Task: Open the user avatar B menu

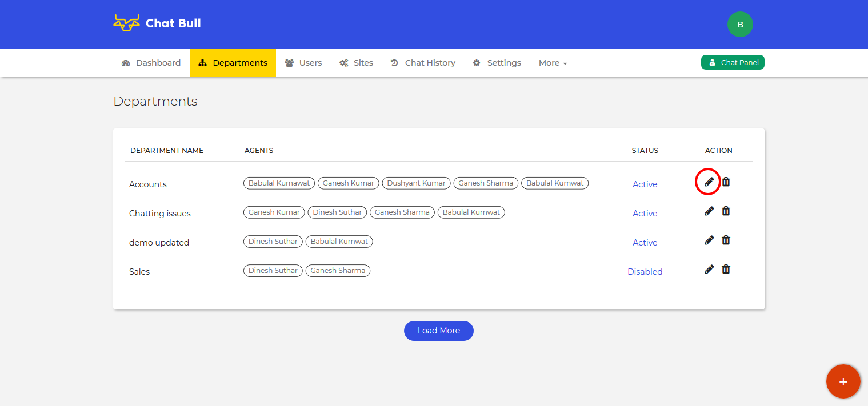Action: 740,25
